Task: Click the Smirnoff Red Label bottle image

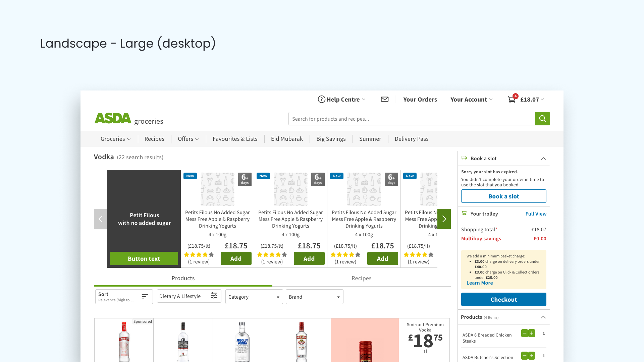Action: click(x=302, y=342)
